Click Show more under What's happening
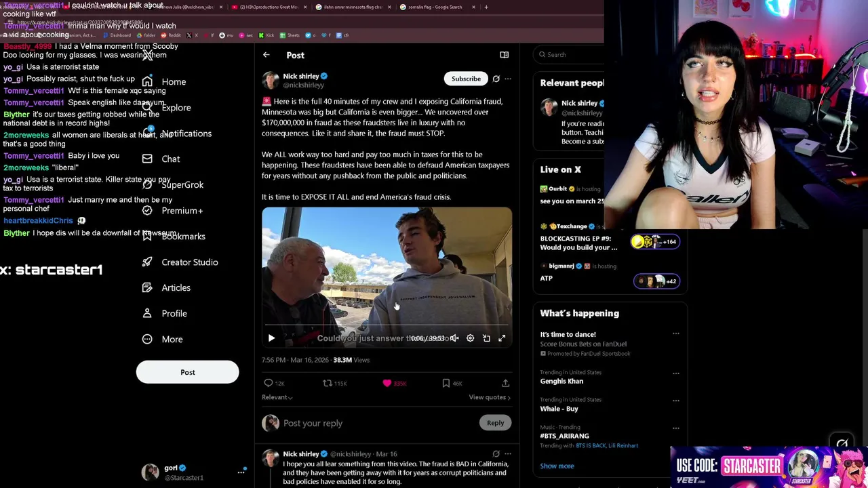This screenshot has height=488, width=868. pos(557,466)
